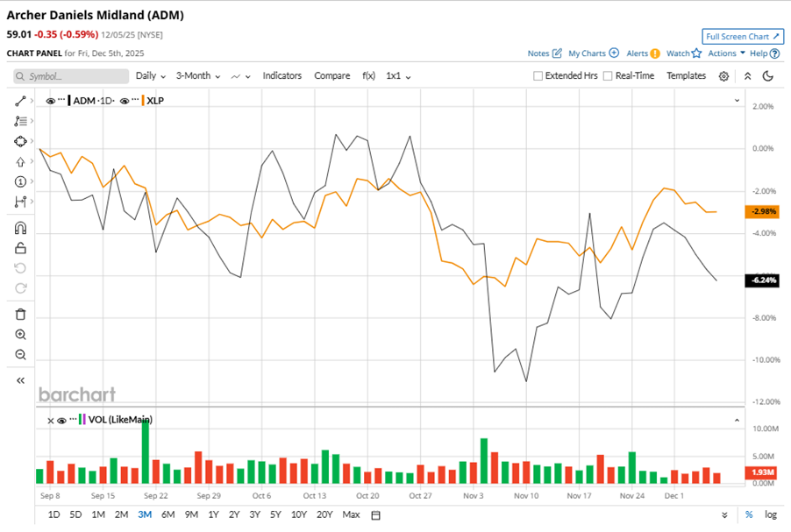Image resolution: width=791 pixels, height=532 pixels.
Task: Delete drawings with the trash icon
Action: (x=20, y=314)
